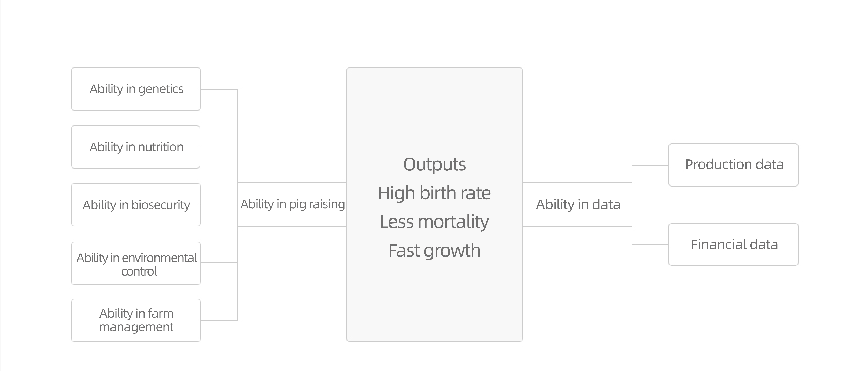Click the word nutrition in second box
This screenshot has width=868, height=371.
click(161, 147)
